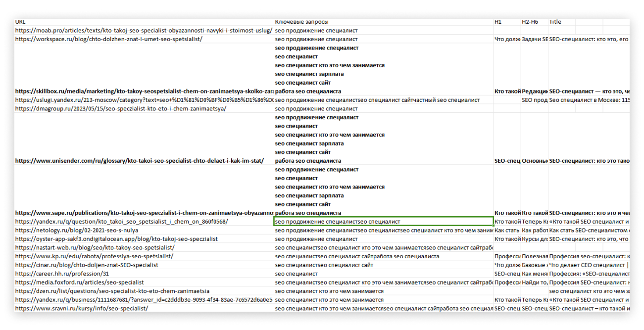644x330 pixels.
Task: Click the moab.pro article URL cell
Action: coord(144,30)
